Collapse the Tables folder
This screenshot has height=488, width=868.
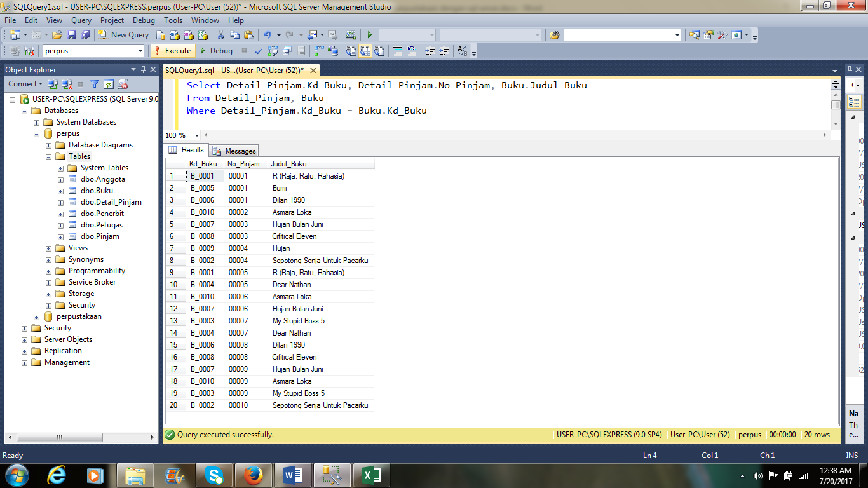coord(48,156)
